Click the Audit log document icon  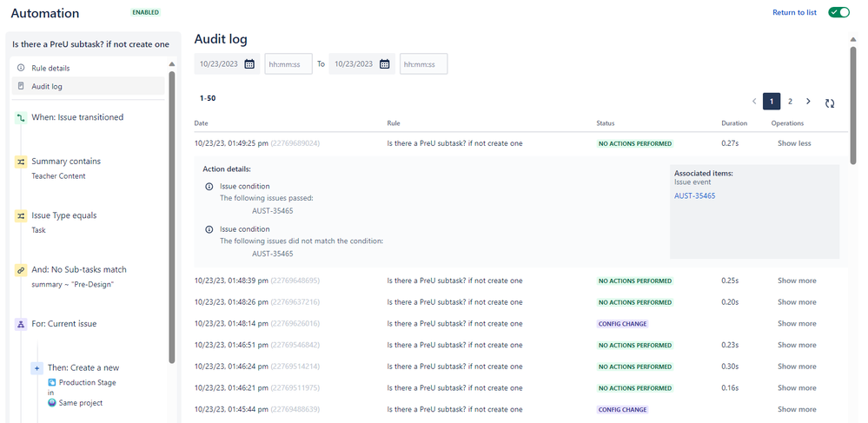pyautogui.click(x=21, y=86)
